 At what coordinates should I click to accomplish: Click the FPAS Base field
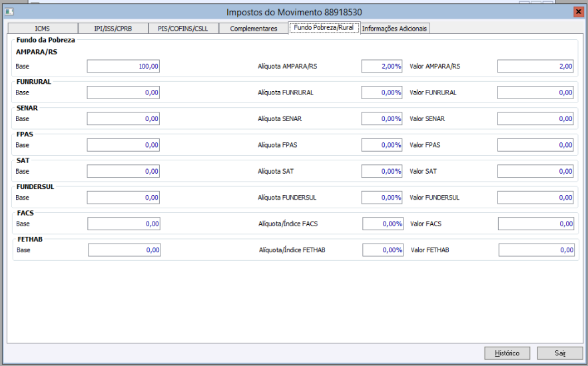(123, 145)
